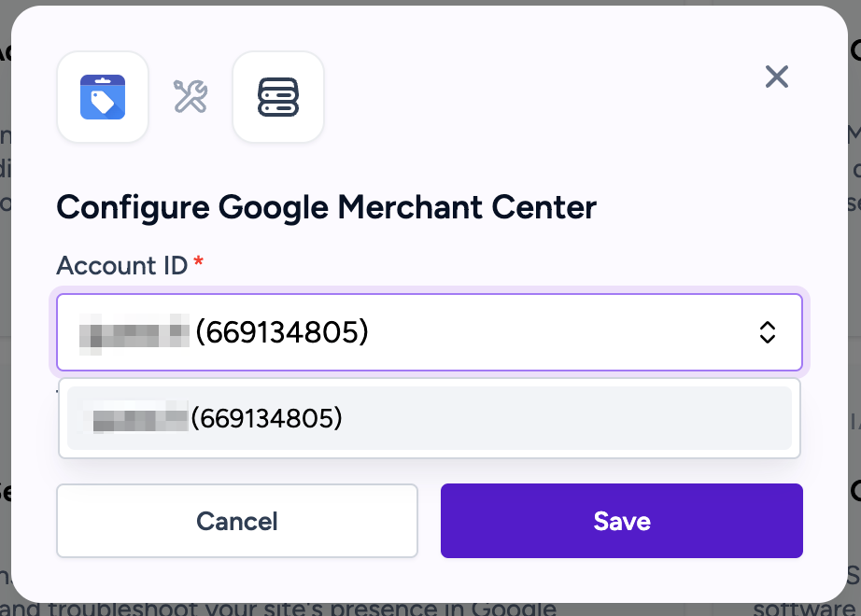Screen dimensions: 861x616
Task: Close the configuration dialog with the X
Action: coord(777,77)
